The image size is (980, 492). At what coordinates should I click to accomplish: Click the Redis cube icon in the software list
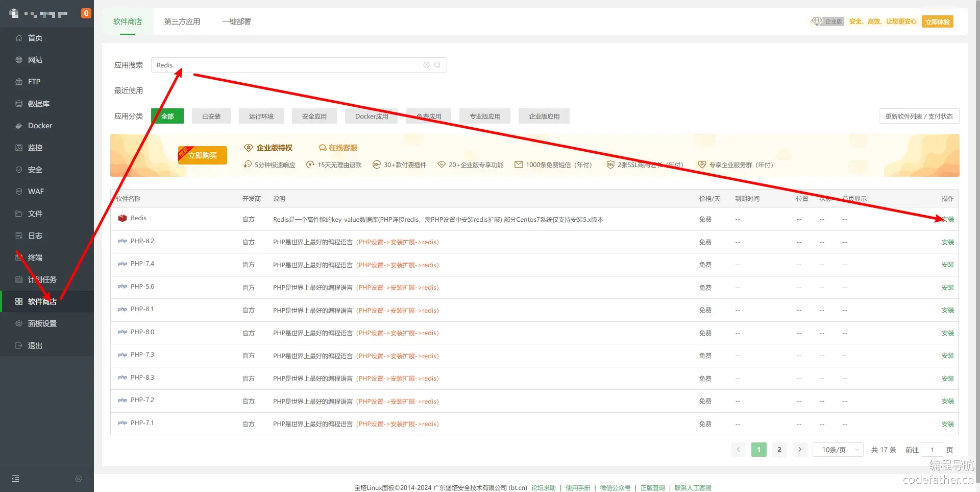[122, 218]
